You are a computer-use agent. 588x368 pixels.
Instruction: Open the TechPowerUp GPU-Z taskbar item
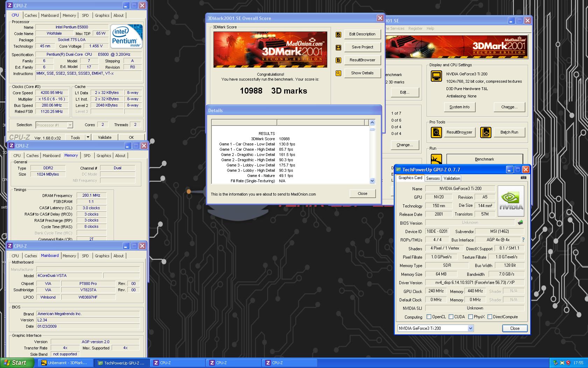tap(121, 363)
